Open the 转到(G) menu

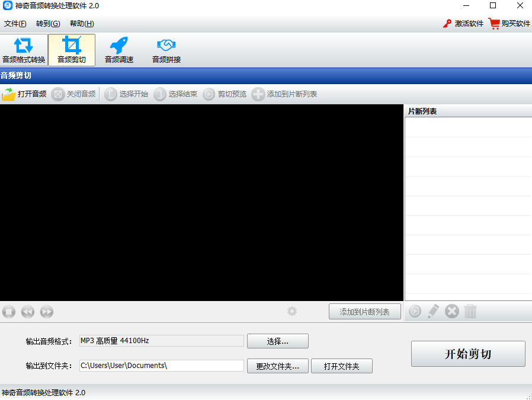click(x=48, y=24)
